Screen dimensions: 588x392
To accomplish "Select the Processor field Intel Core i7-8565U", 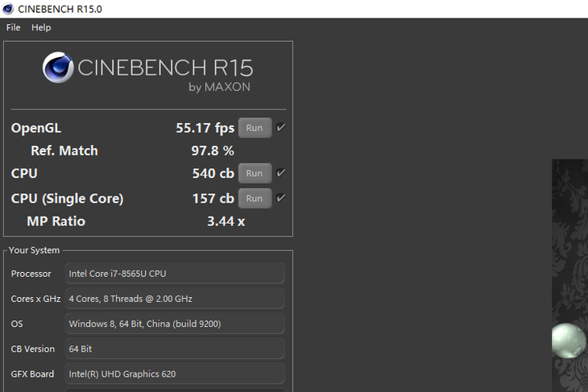I will tap(175, 274).
